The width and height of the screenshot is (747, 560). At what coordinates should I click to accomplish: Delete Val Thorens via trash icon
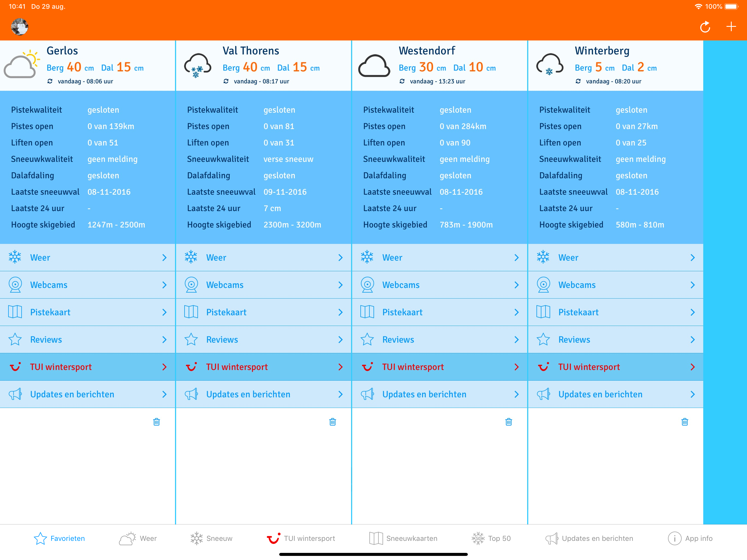pyautogui.click(x=333, y=422)
